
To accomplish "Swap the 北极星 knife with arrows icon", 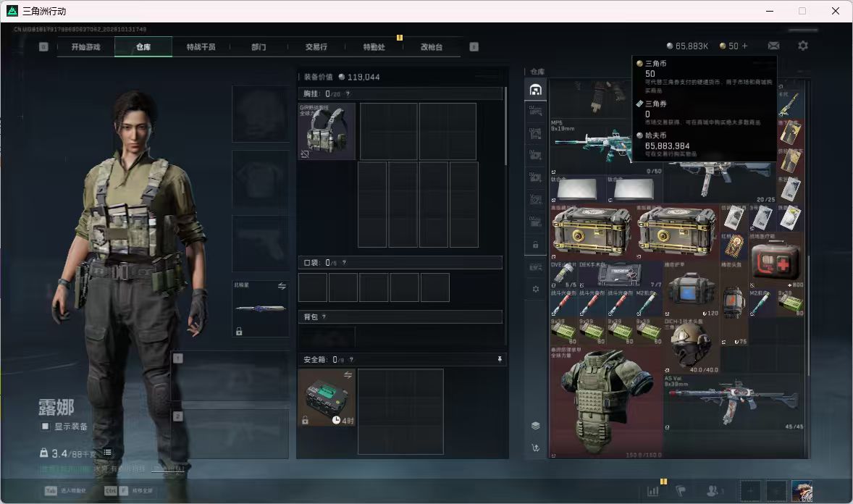I will 282,286.
